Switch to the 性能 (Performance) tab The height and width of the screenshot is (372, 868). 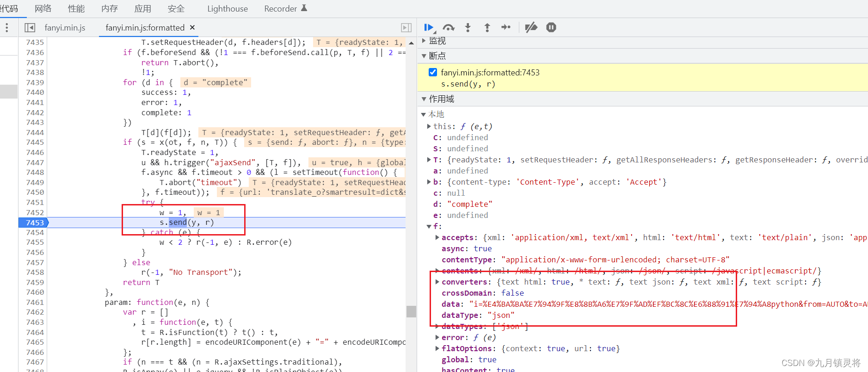pos(76,8)
